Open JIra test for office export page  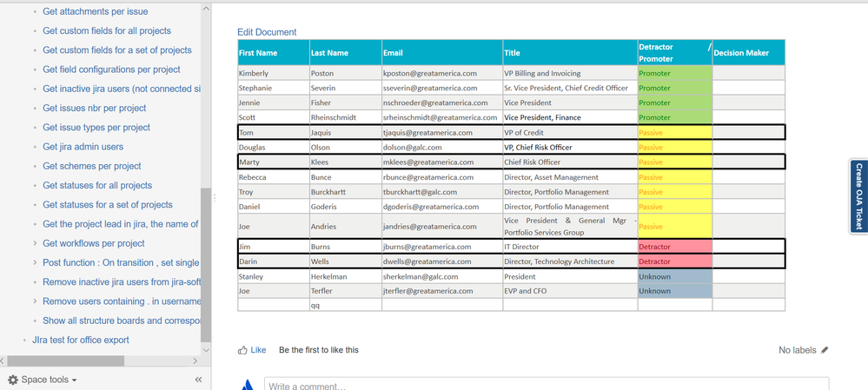point(81,340)
